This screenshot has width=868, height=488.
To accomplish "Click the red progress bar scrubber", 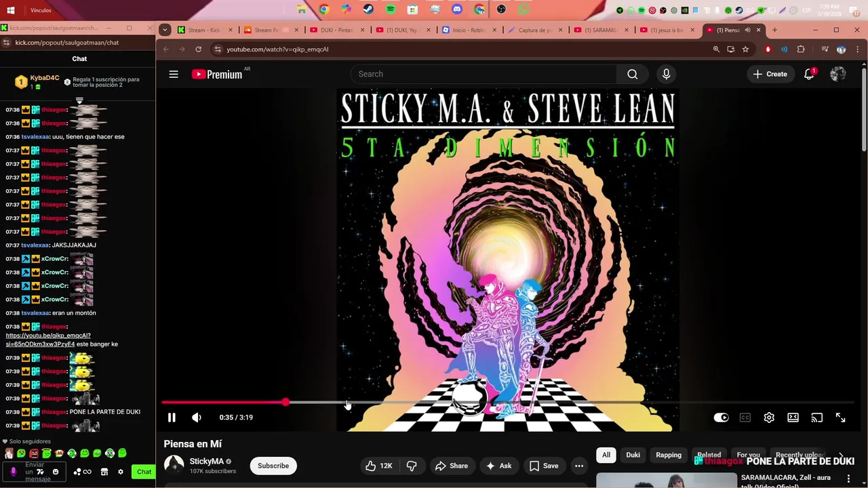I will coord(285,403).
